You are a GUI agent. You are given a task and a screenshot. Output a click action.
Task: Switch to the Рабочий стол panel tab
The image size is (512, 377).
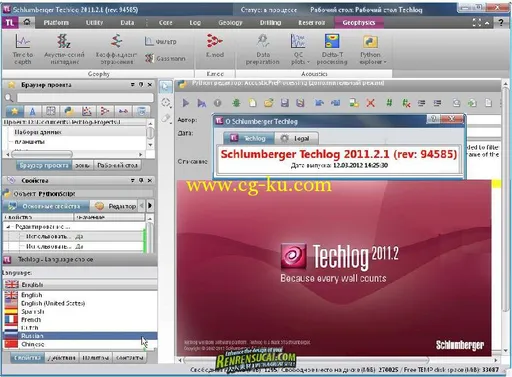tap(117, 165)
